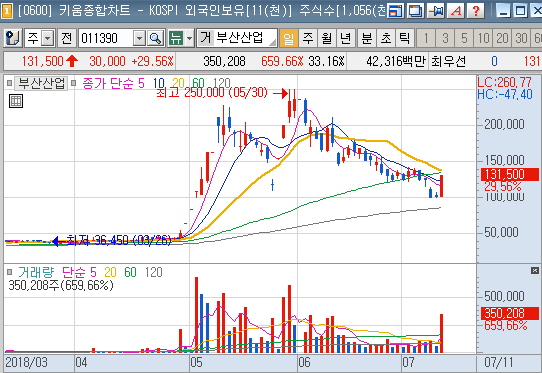Click the 05 month marker on timeline
The width and height of the screenshot is (542, 373).
click(196, 362)
